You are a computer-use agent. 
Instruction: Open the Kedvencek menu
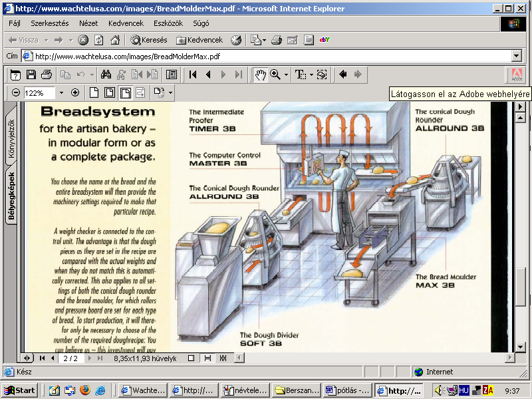pos(126,23)
